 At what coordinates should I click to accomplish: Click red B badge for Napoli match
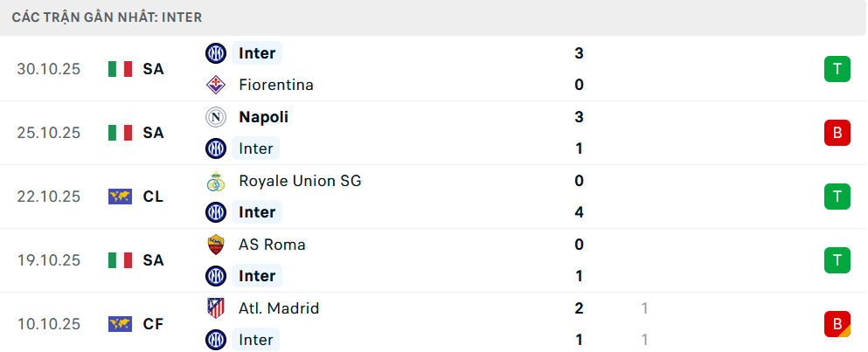pyautogui.click(x=837, y=133)
